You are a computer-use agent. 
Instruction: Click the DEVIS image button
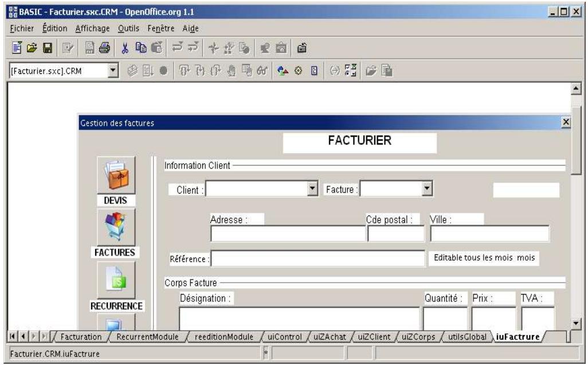click(116, 175)
